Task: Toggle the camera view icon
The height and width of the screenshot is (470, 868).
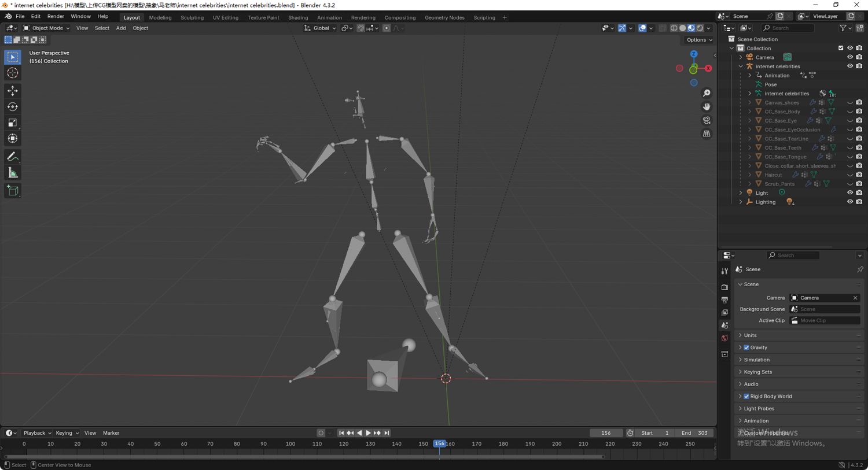Action: click(707, 120)
